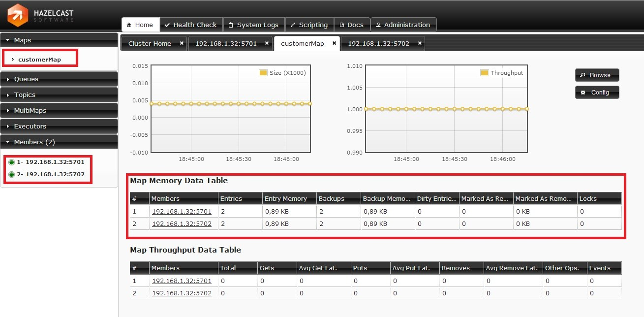Click the Locks column header
The height and width of the screenshot is (317, 644).
point(599,198)
